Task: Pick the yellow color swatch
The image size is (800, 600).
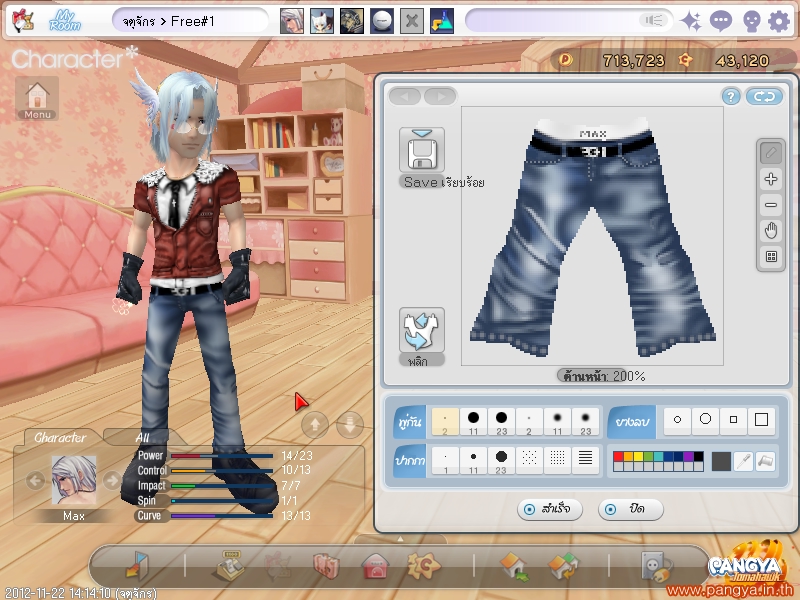Action: (638, 456)
